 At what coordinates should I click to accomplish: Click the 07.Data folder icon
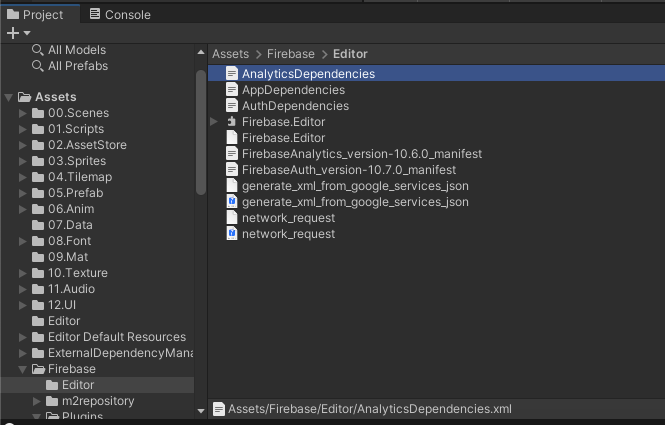coord(38,225)
